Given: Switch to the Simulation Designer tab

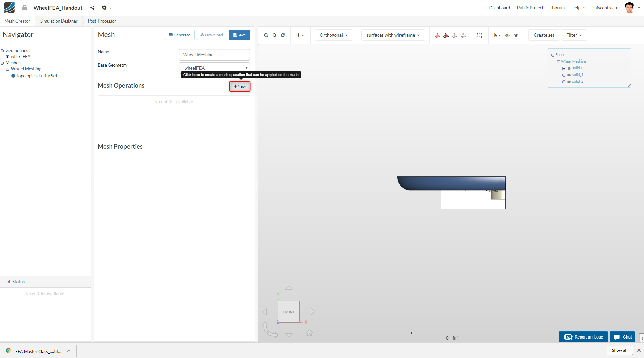Looking at the screenshot, I should tap(59, 21).
